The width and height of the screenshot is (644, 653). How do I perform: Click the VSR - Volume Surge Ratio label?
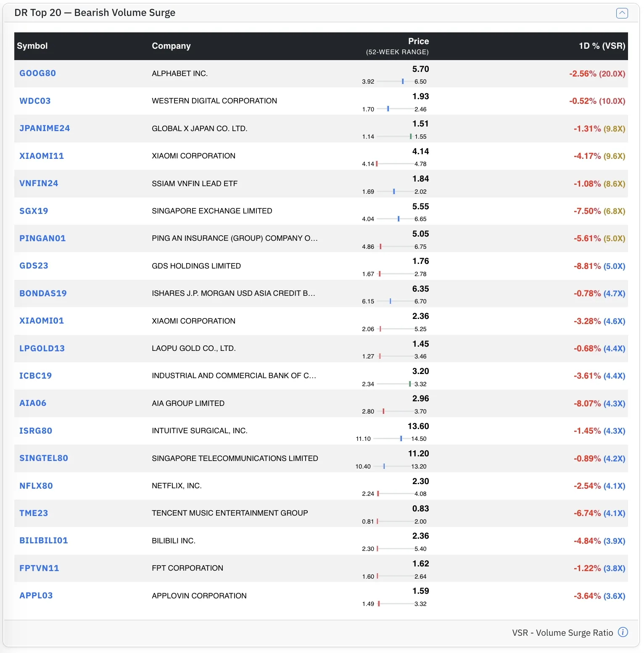click(x=562, y=633)
